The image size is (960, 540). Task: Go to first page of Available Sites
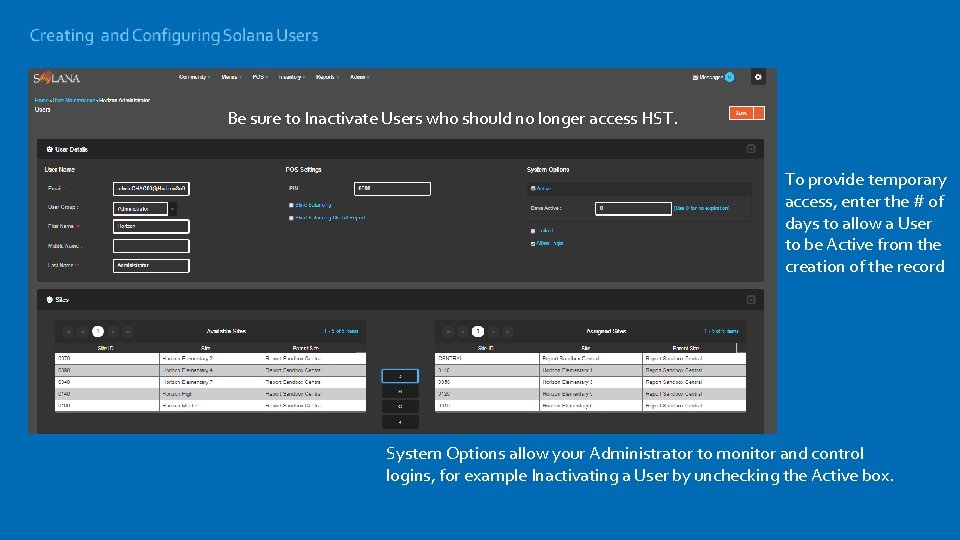[68, 331]
